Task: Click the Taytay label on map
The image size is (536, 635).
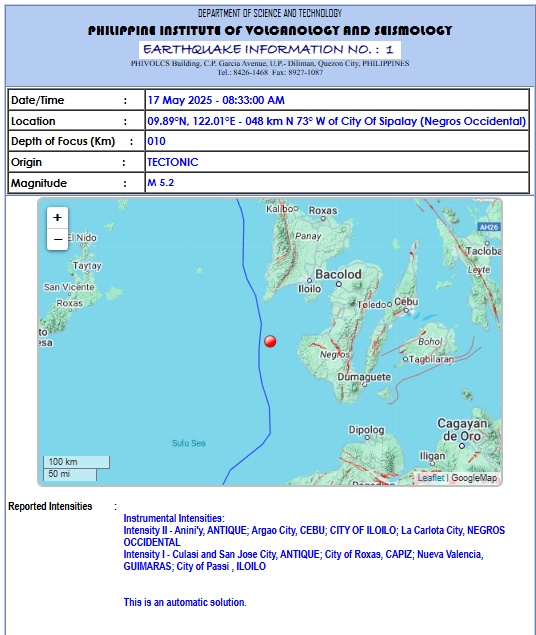Action: [x=87, y=266]
